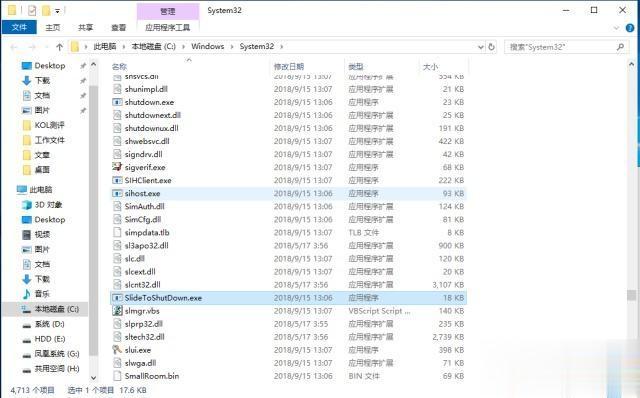Click the SimAuth.dll file name
Viewport: 640px width, 398px height.
tap(144, 207)
